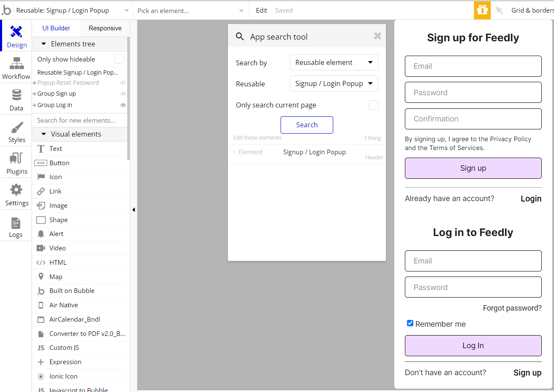Screen dimensions: 554x392
Task: Add an Ionic Icon element
Action: tap(80, 376)
